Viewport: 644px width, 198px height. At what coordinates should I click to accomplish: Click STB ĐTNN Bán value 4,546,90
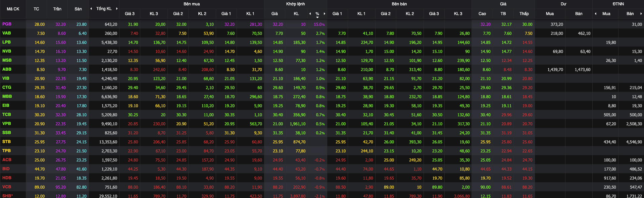[x=634, y=142]
